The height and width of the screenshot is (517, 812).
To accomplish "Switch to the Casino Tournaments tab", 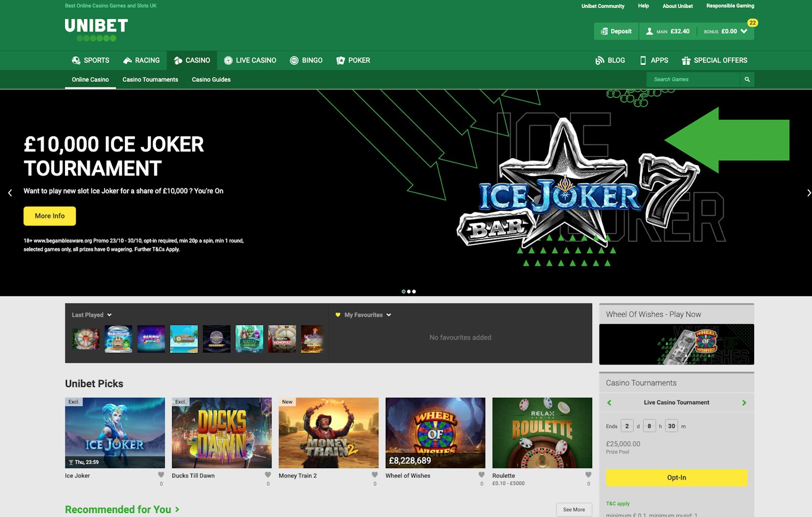I will point(150,79).
